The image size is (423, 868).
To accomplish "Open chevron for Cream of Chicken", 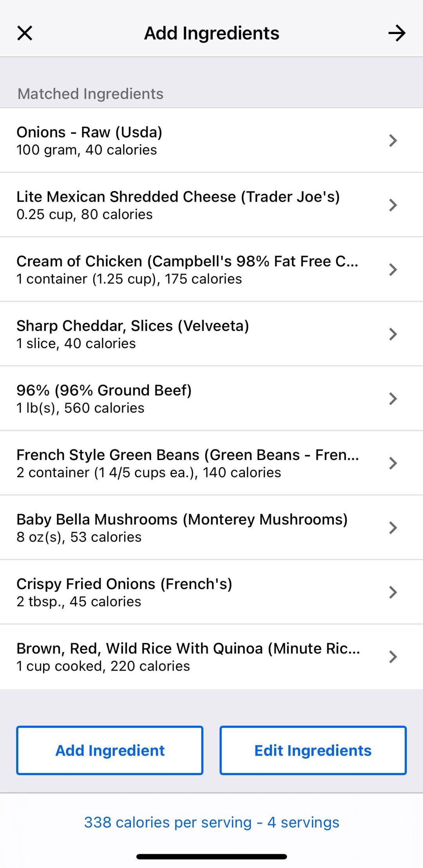I will click(x=393, y=270).
